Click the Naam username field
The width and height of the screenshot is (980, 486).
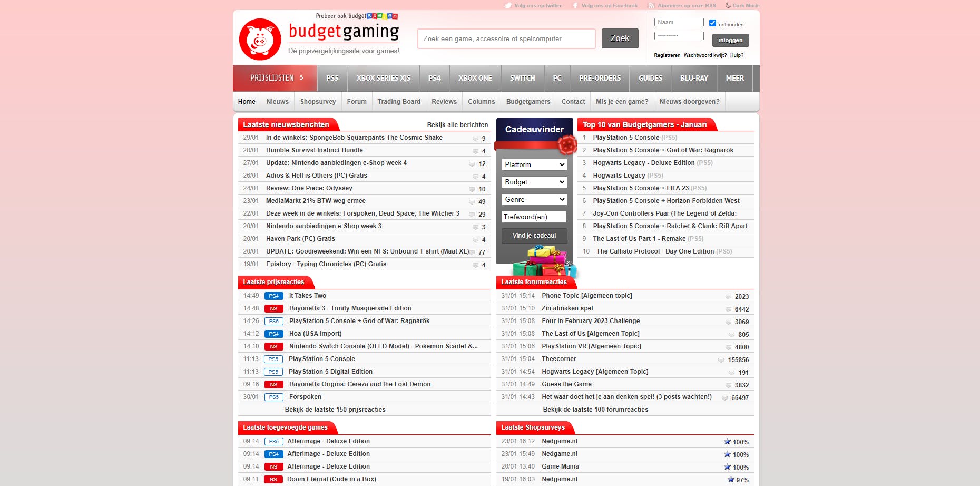point(679,23)
